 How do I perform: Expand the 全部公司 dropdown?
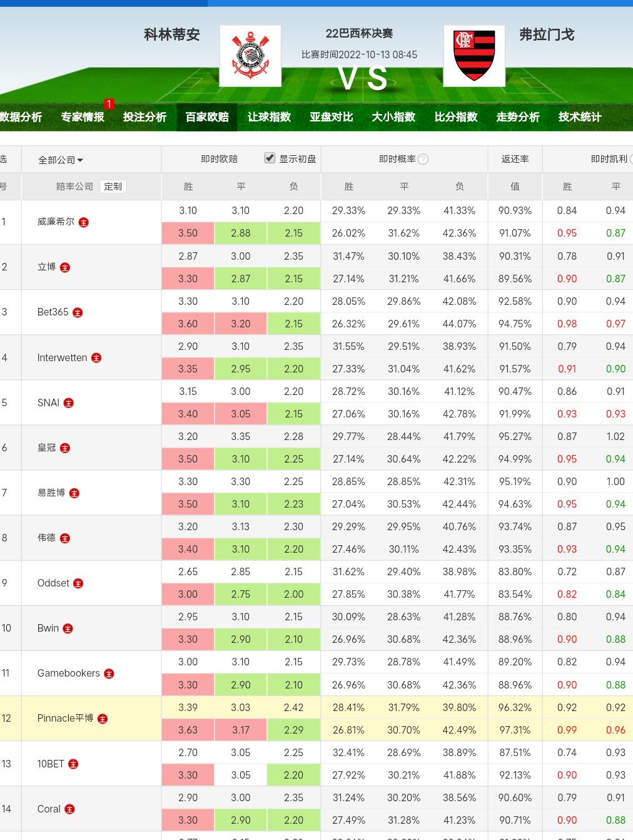point(61,160)
